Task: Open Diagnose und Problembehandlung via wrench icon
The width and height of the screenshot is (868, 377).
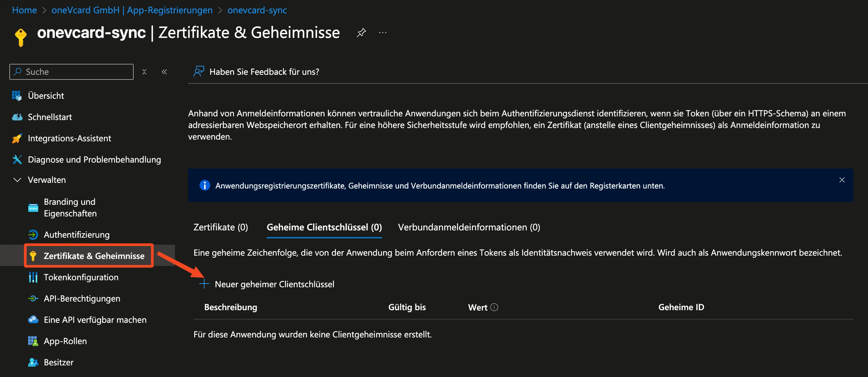Action: coord(17,159)
